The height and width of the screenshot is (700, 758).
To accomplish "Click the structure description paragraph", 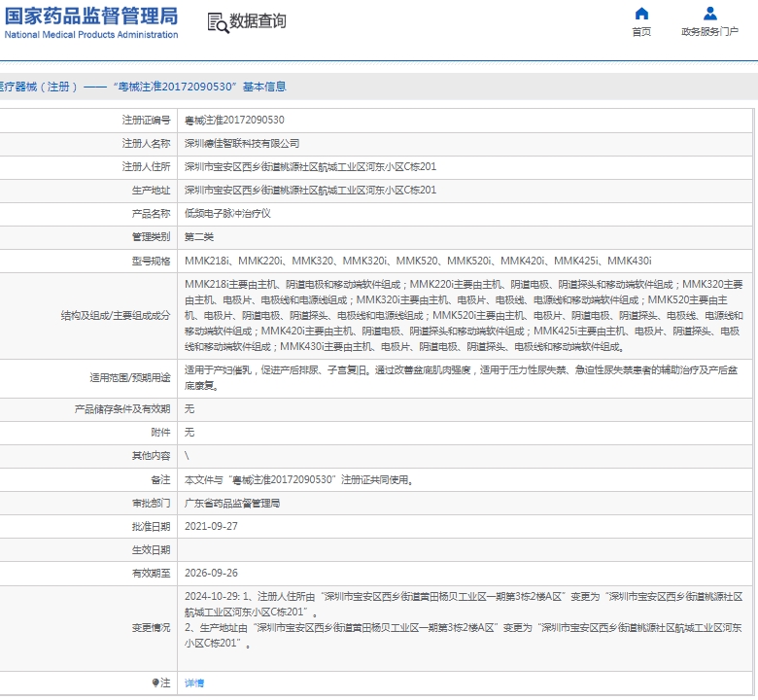I will pos(464,315).
